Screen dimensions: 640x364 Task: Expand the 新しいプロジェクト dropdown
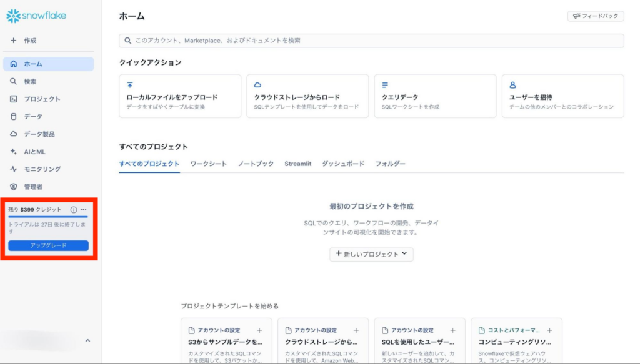371,254
